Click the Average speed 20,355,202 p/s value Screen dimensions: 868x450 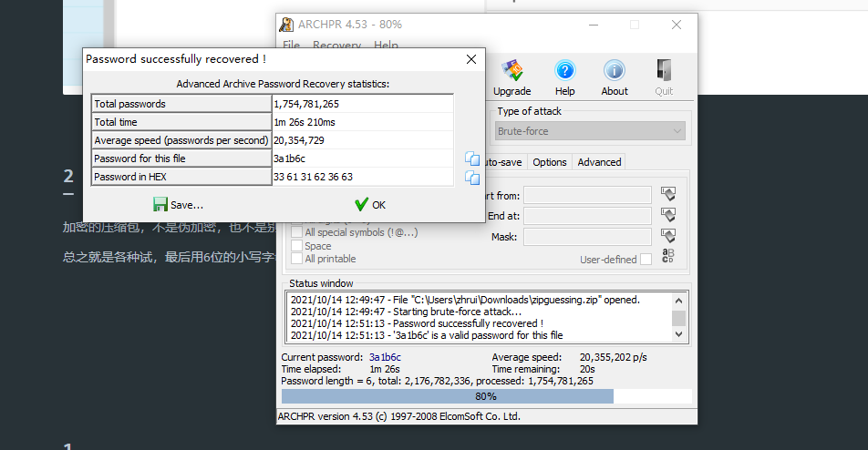[x=614, y=357]
